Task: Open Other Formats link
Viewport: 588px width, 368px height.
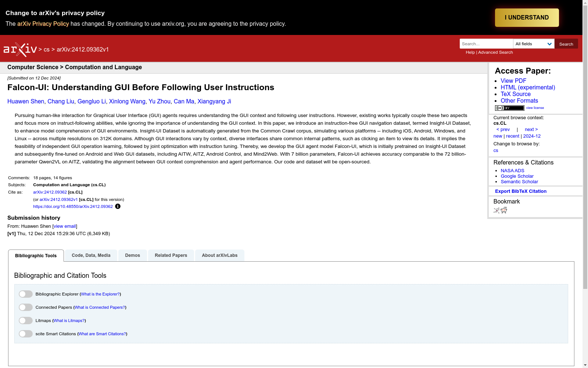Action: 519,100
